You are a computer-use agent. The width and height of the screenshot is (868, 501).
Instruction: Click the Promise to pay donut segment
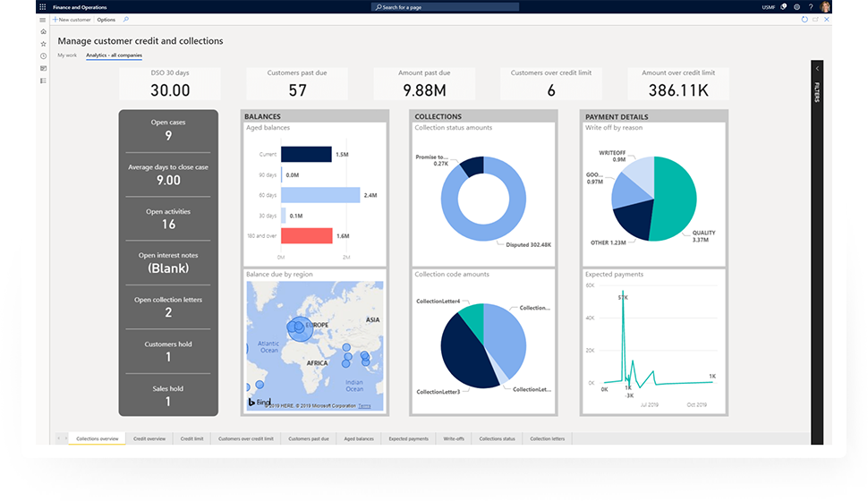click(472, 166)
